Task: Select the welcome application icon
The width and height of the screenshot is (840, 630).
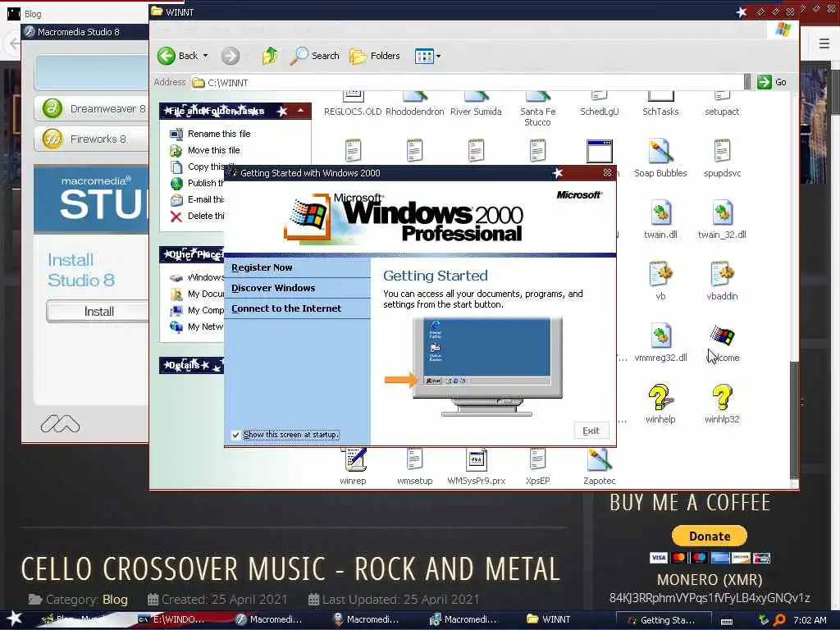Action: point(722,343)
